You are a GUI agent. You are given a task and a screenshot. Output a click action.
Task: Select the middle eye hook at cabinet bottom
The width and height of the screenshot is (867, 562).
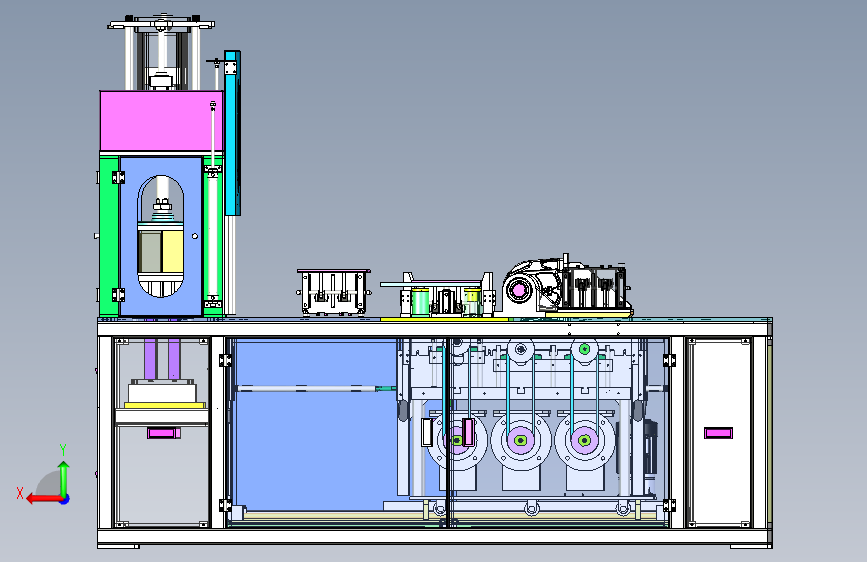pos(531,508)
